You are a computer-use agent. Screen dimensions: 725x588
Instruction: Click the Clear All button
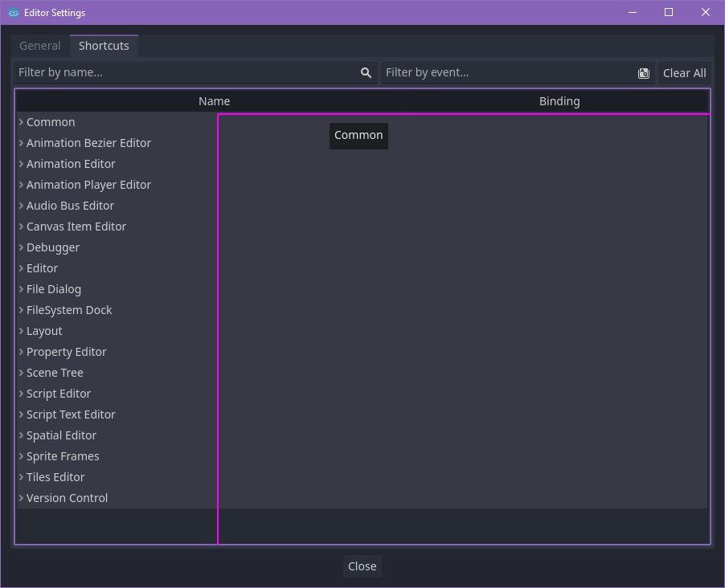(684, 72)
